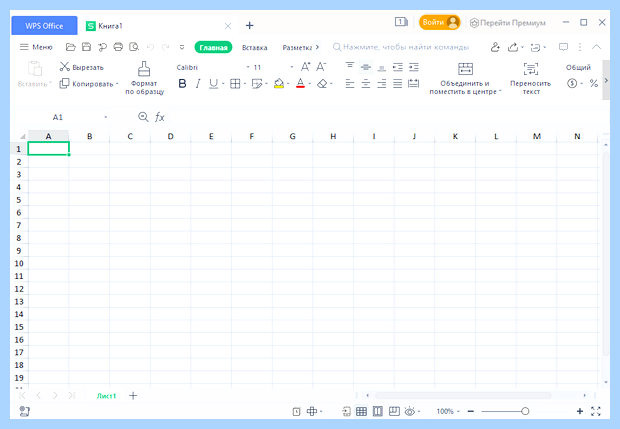Toggle italic formatting
Screen dimensions: 620x429
[x=198, y=83]
